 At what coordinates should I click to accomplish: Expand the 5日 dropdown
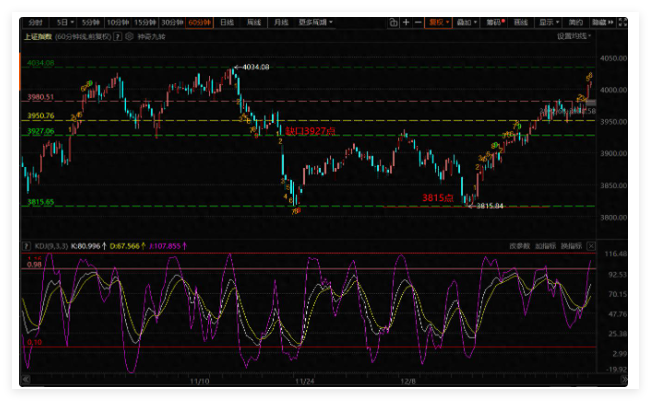pos(64,21)
